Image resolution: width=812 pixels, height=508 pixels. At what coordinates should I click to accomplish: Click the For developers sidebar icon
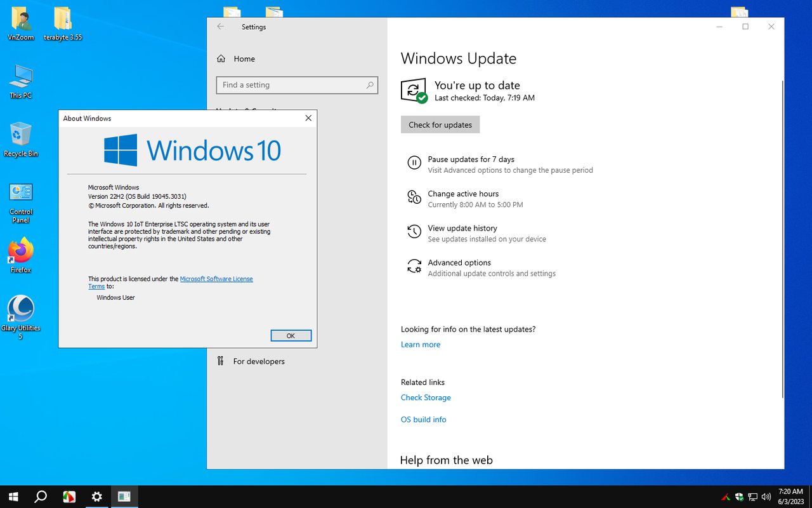[x=221, y=361]
